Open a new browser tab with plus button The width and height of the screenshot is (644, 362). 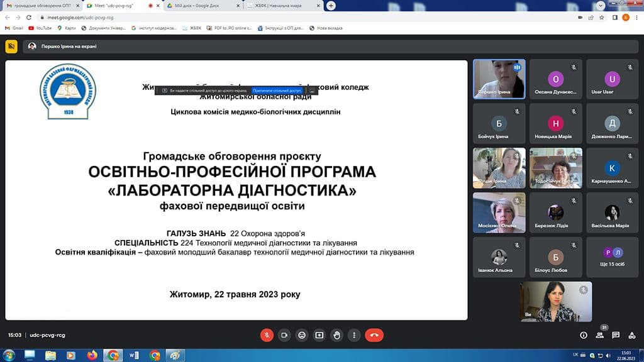pyautogui.click(x=331, y=5)
